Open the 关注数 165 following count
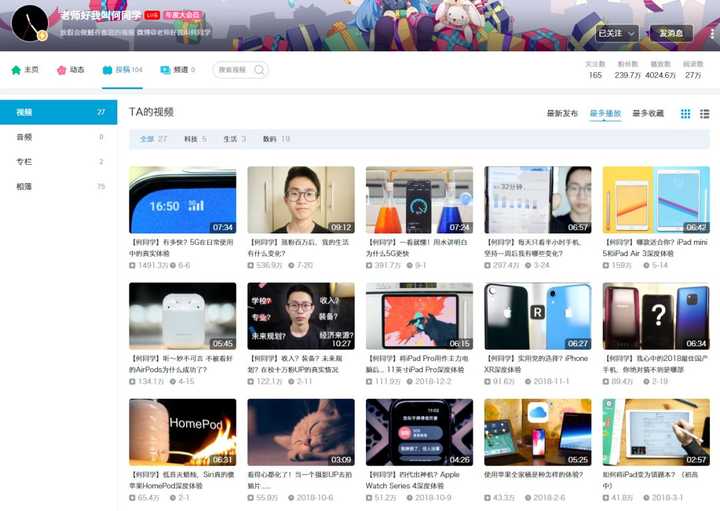Image resolution: width=720 pixels, height=511 pixels. 595,70
